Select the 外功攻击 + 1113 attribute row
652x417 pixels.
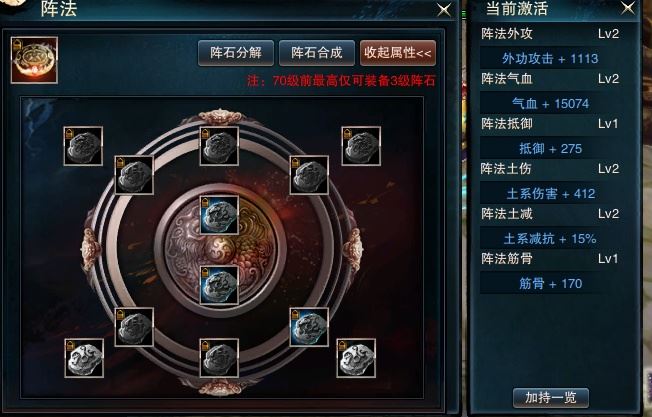click(550, 58)
